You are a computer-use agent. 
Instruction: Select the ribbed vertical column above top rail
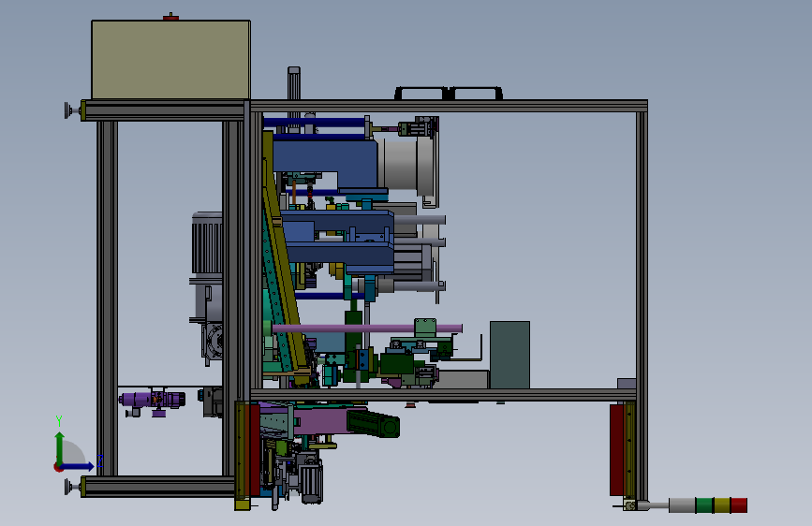[x=294, y=83]
